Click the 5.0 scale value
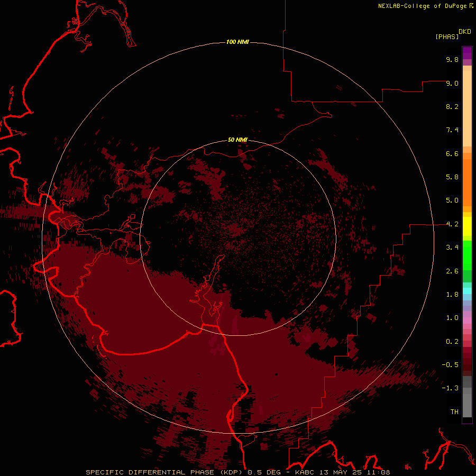This screenshot has width=476, height=476. pyautogui.click(x=452, y=200)
